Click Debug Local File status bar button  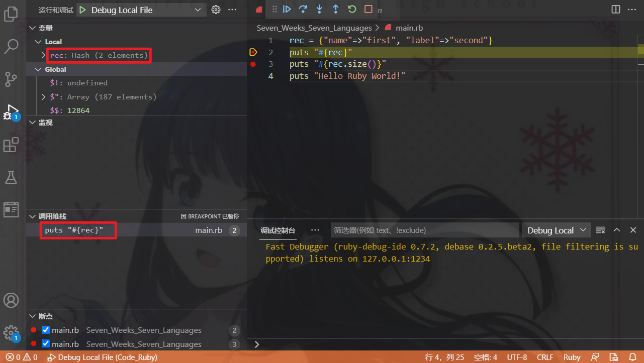(x=102, y=357)
